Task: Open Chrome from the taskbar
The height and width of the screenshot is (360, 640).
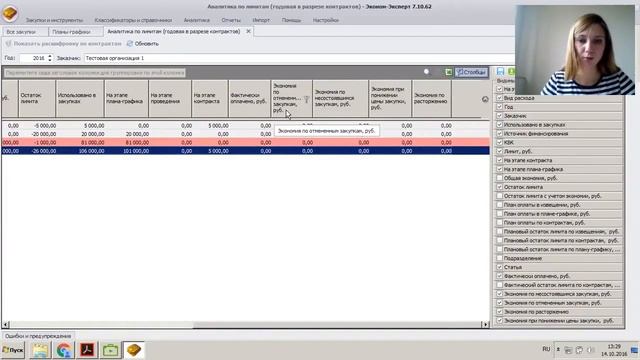Action: tap(64, 350)
